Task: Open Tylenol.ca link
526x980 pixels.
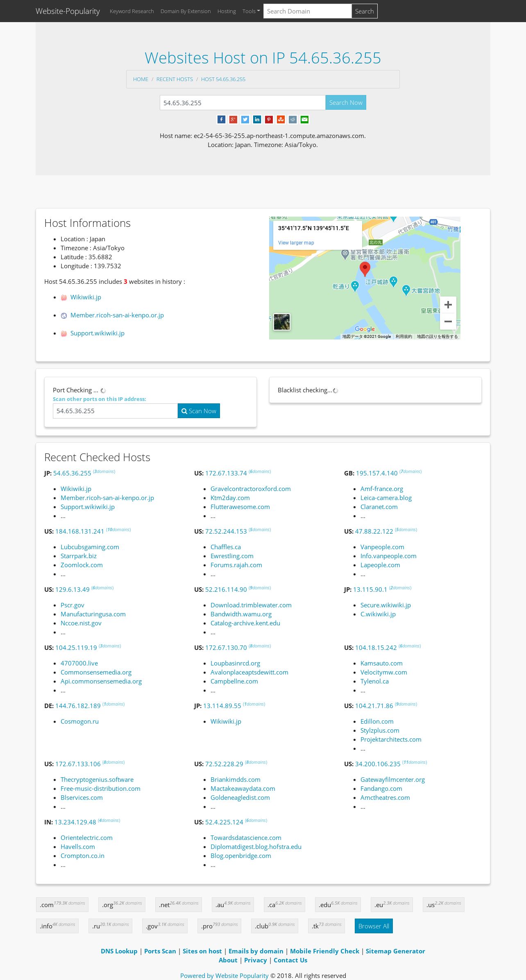Action: pos(374,681)
